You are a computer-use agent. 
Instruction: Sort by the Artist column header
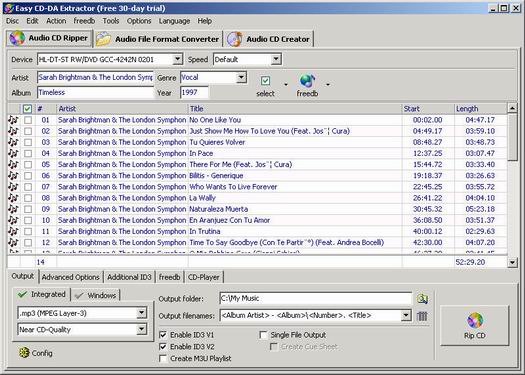[x=122, y=109]
